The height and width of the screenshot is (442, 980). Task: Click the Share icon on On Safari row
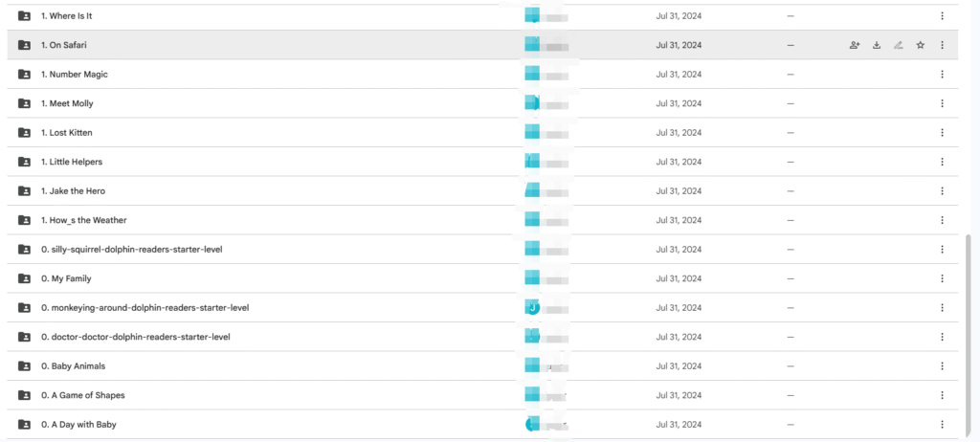tap(855, 45)
